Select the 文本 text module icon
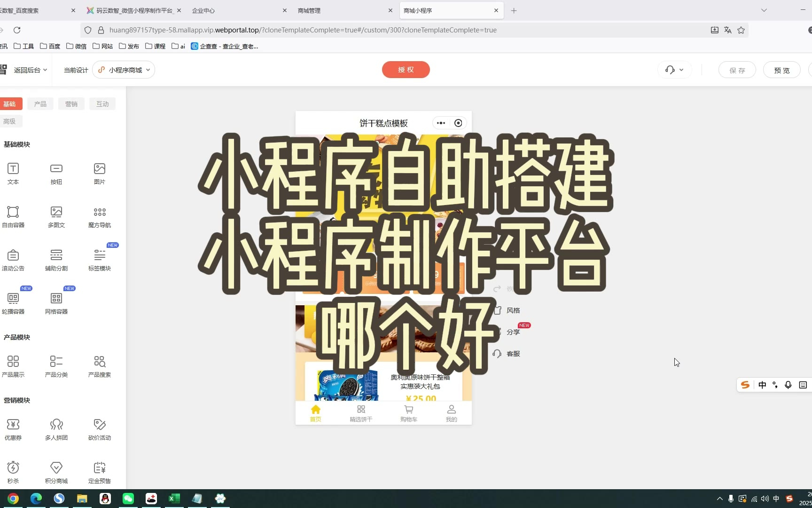The width and height of the screenshot is (812, 508). tap(13, 169)
